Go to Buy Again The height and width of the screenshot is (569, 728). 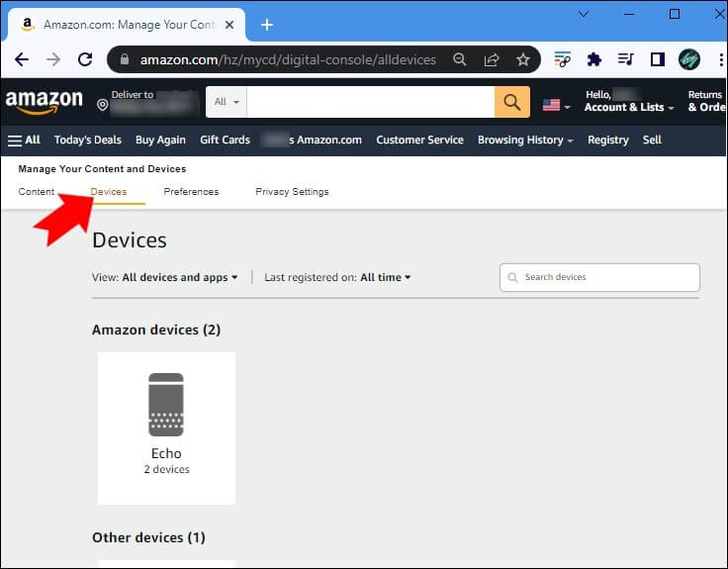160,141
